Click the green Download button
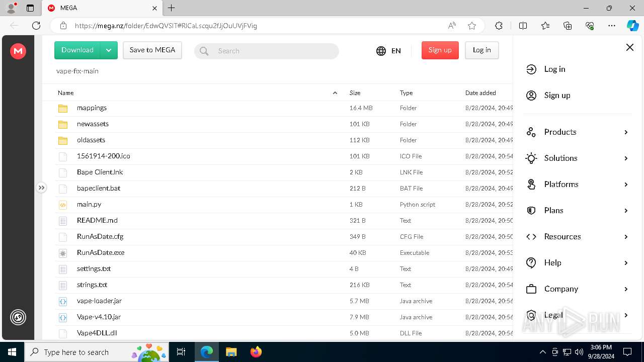Image resolution: width=644 pixels, height=362 pixels. (x=77, y=50)
